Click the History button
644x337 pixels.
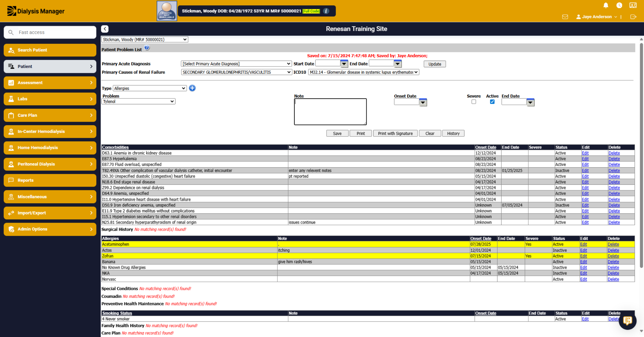tap(453, 134)
